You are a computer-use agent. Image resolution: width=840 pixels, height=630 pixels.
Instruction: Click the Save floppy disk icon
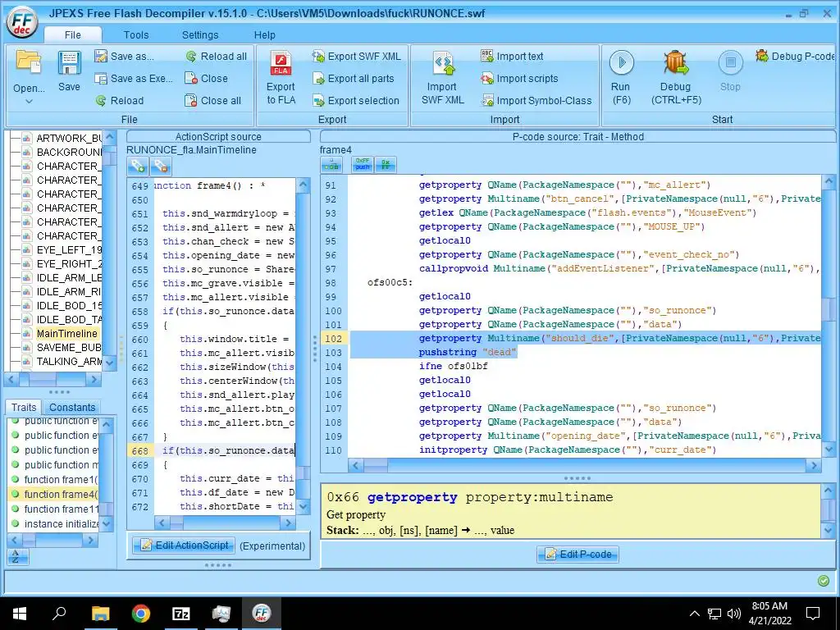pyautogui.click(x=69, y=63)
